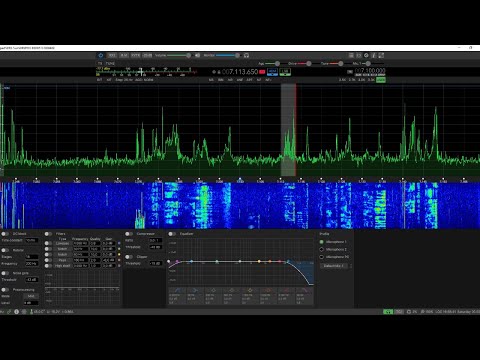
Task: Click the info circle icon in status bar
Action: (x=16, y=312)
